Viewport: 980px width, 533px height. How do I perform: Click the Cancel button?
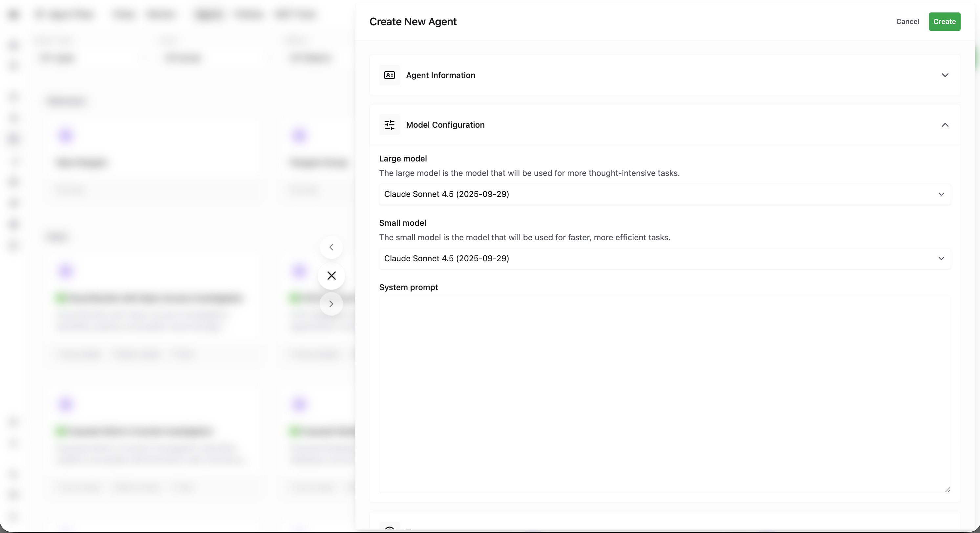(907, 22)
